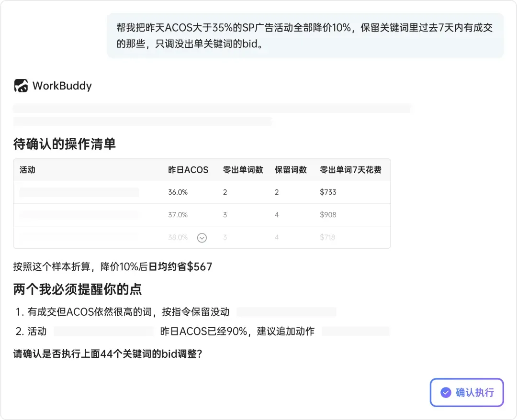Screen dimensions: 517x420
Task: Expand the table via the chevron circle icon
Action: [x=202, y=238]
